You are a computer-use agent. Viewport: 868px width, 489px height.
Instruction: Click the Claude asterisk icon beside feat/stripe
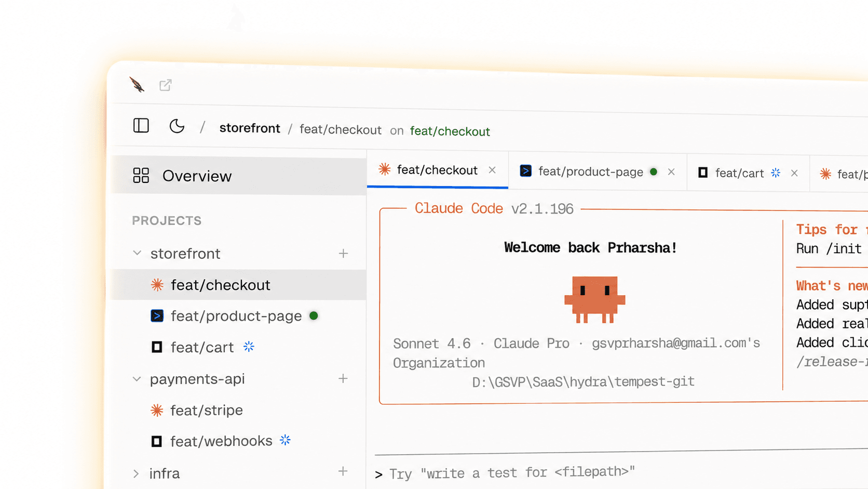[x=156, y=411]
